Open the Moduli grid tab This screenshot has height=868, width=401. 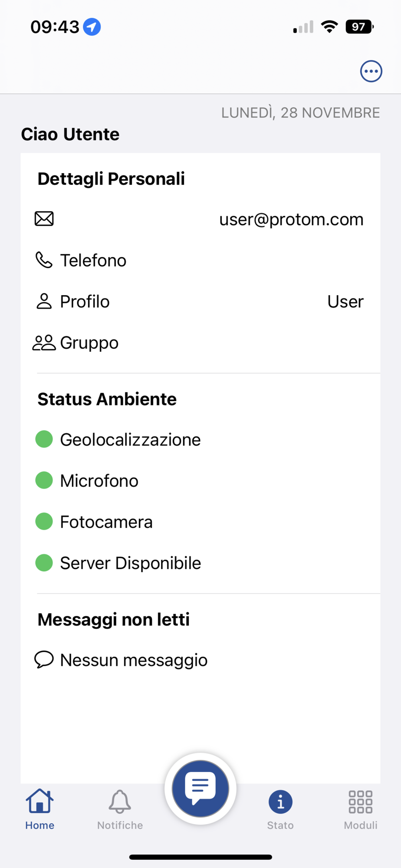coord(361,809)
